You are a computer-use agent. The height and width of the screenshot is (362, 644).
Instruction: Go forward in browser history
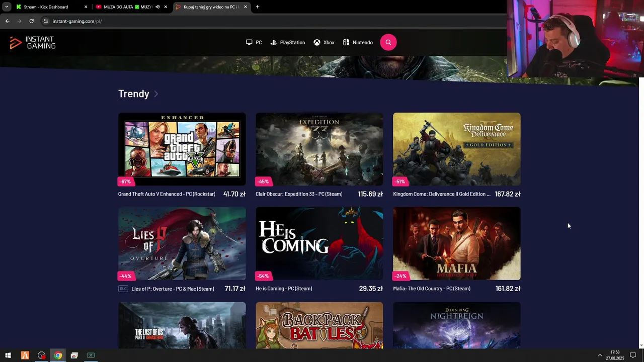[19, 21]
